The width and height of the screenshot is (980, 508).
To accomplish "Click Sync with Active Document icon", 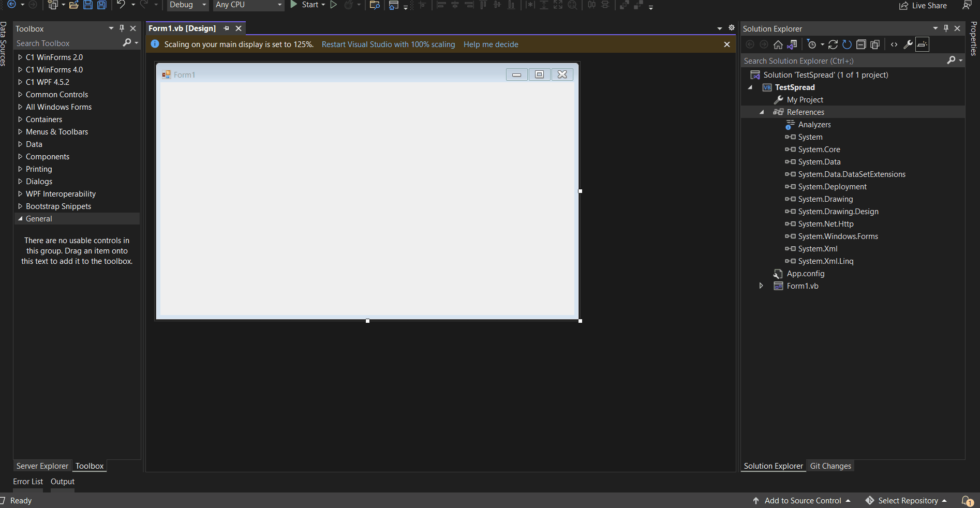I will click(833, 44).
